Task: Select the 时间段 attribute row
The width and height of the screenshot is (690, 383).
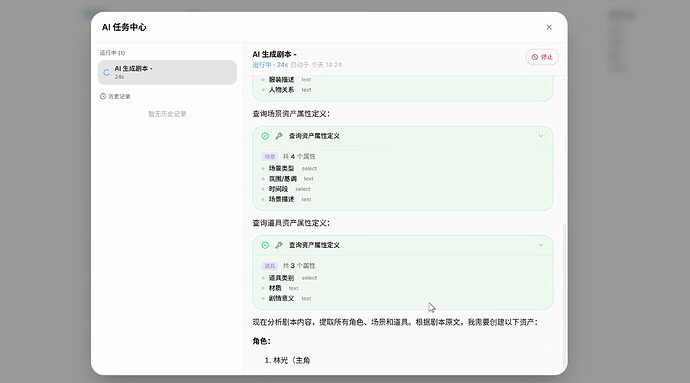Action: (x=286, y=189)
